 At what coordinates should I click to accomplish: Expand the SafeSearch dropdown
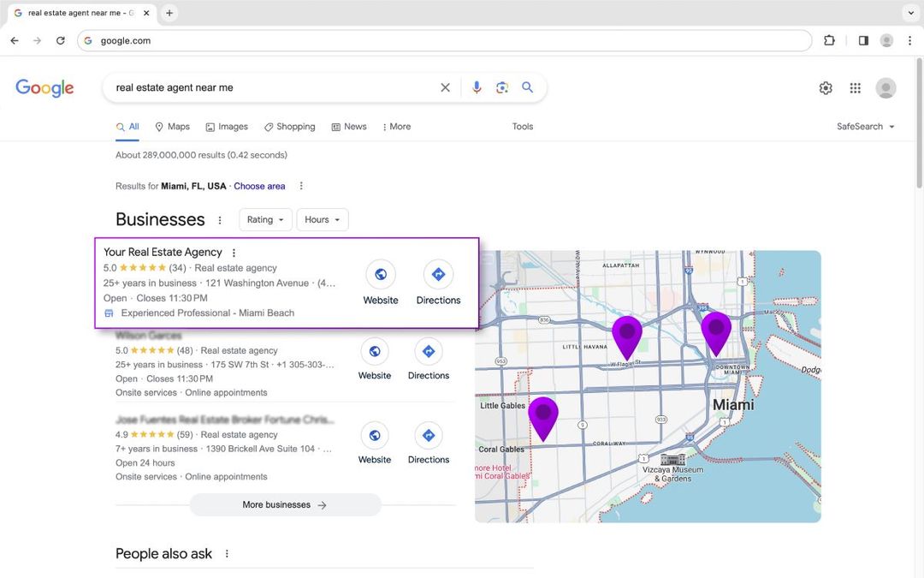(866, 127)
